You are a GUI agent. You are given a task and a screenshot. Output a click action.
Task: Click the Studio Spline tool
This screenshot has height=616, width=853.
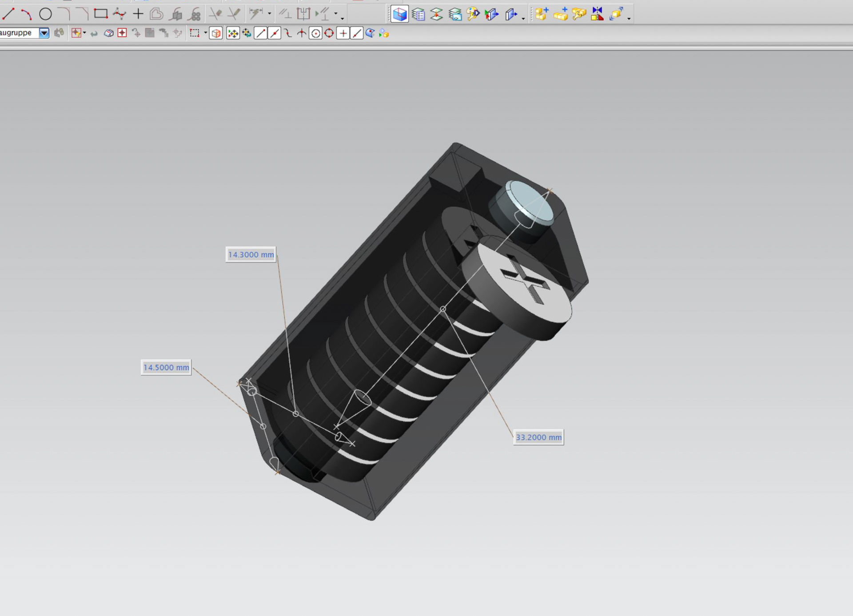point(120,14)
